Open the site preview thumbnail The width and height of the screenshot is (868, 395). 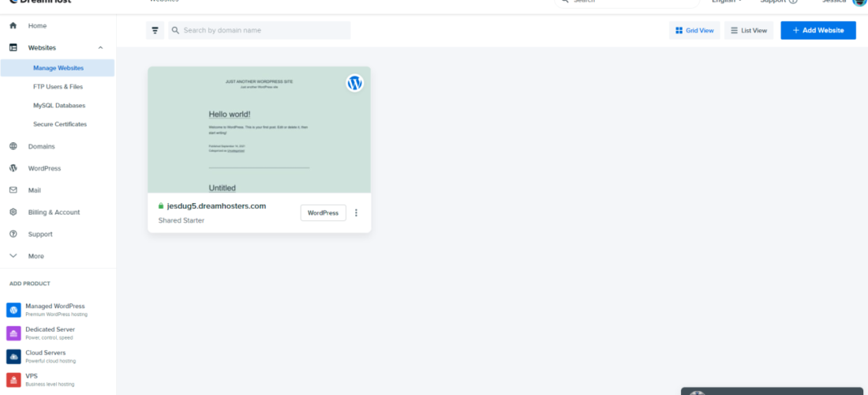click(259, 130)
